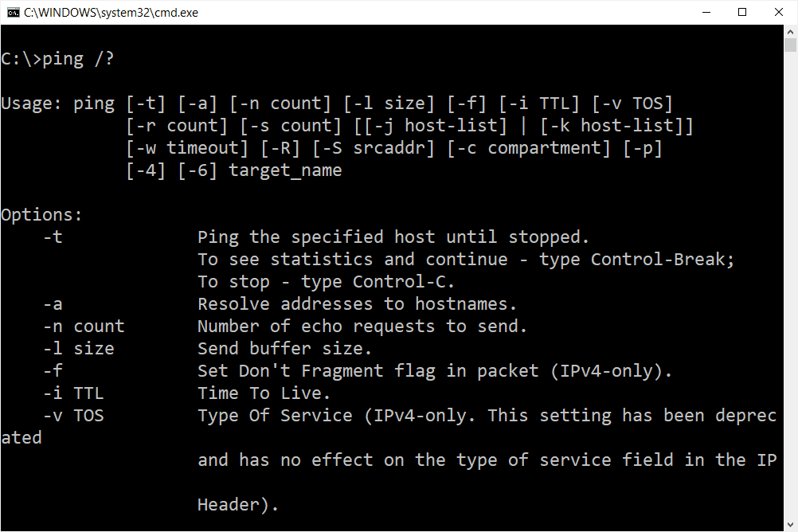798x532 pixels.
Task: Click the target_name usage text
Action: [x=285, y=170]
